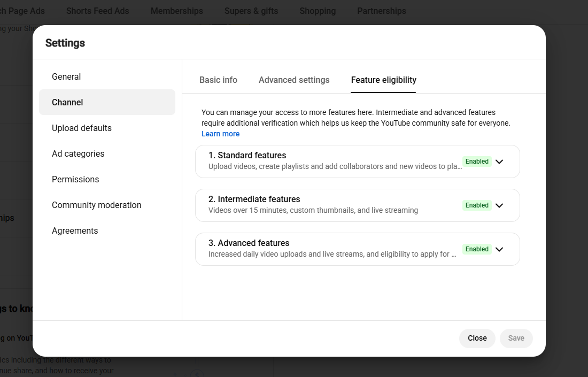Image resolution: width=588 pixels, height=377 pixels.
Task: Click the Enabled badge for Intermediate features
Action: pos(477,205)
